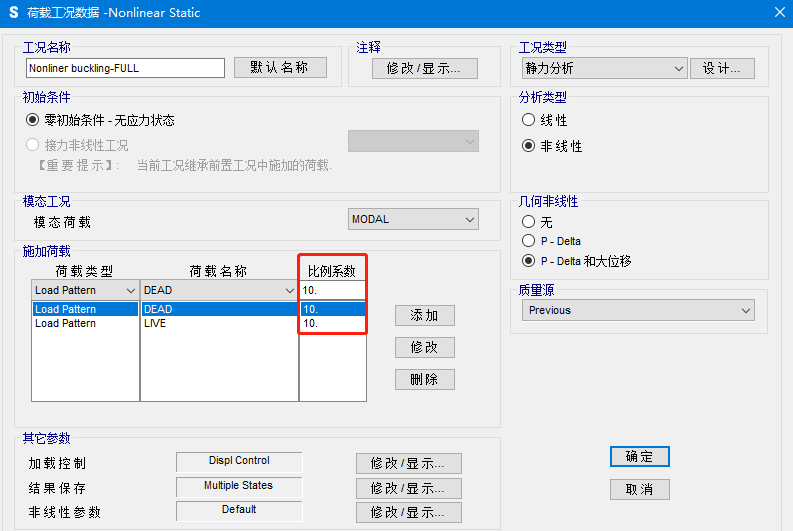793x531 pixels.
Task: Close the load case data dialog
Action: pyautogui.click(x=779, y=13)
